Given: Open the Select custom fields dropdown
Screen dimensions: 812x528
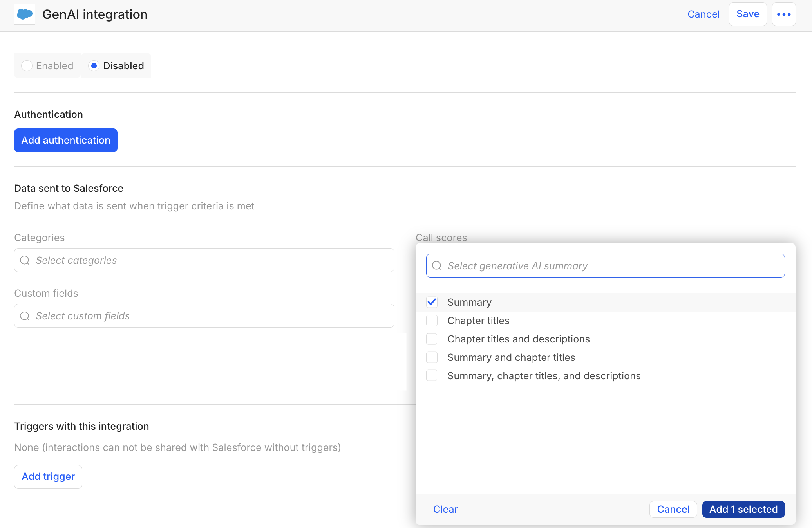Looking at the screenshot, I should click(204, 316).
